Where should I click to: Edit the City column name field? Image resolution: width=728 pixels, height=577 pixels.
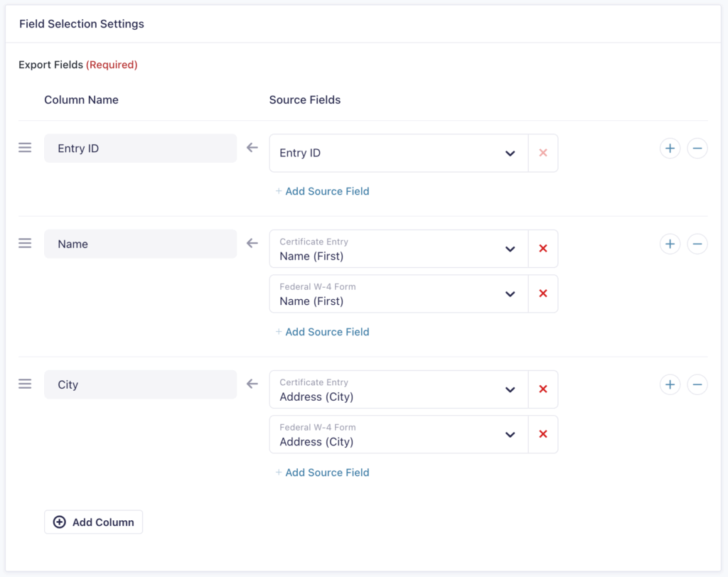point(140,384)
